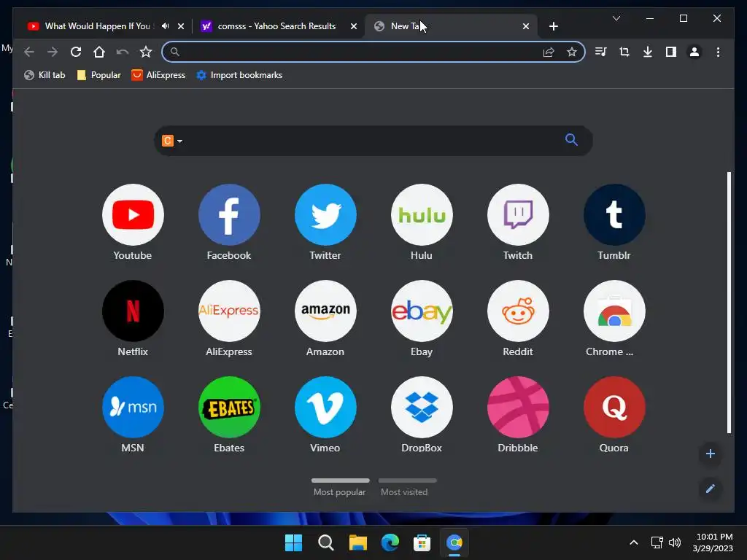Click the blue search magnifier button
This screenshot has height=560, width=747.
(571, 139)
